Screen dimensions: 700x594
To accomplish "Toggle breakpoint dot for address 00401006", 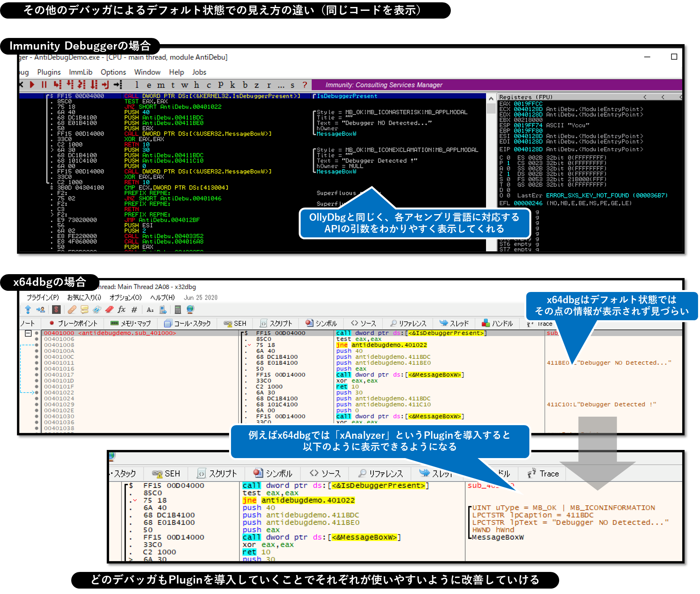I will [x=37, y=339].
